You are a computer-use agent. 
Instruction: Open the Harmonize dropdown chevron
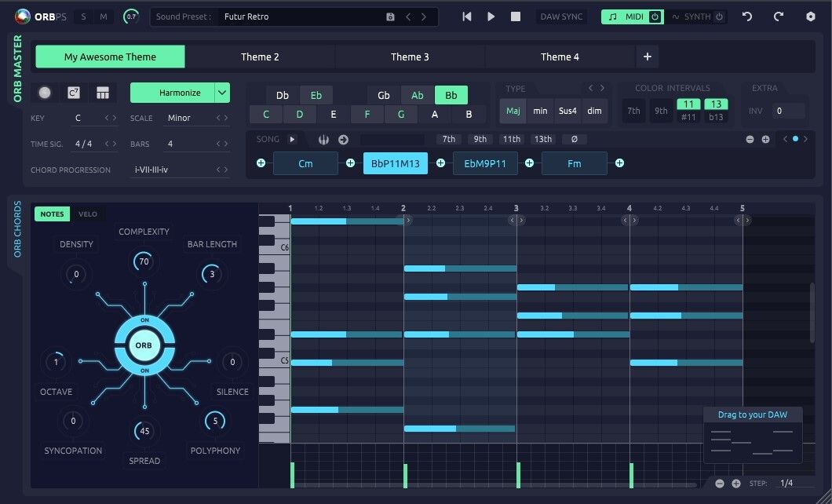tap(223, 93)
